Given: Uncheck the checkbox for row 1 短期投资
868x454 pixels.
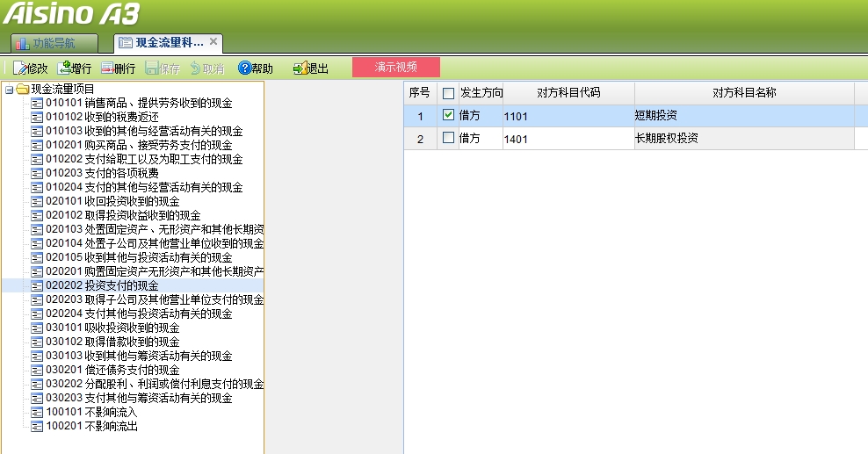Looking at the screenshot, I should click(449, 115).
